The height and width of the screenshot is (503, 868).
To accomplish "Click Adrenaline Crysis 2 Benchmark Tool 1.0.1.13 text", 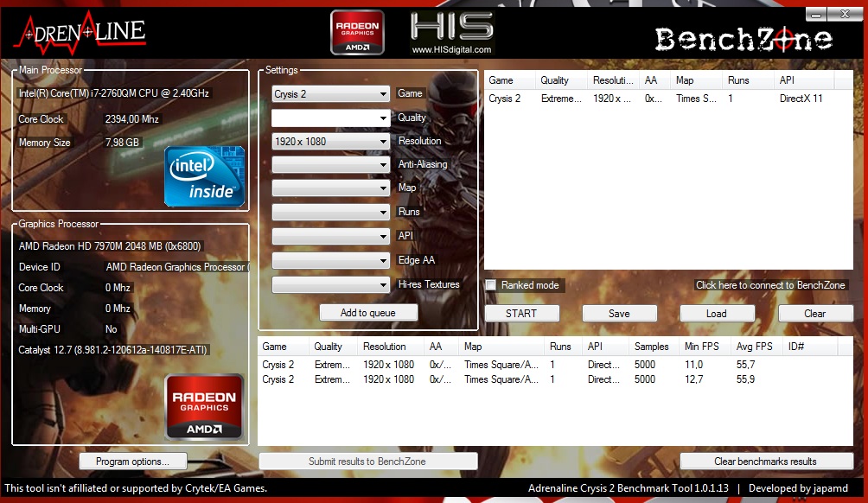I will [x=629, y=488].
